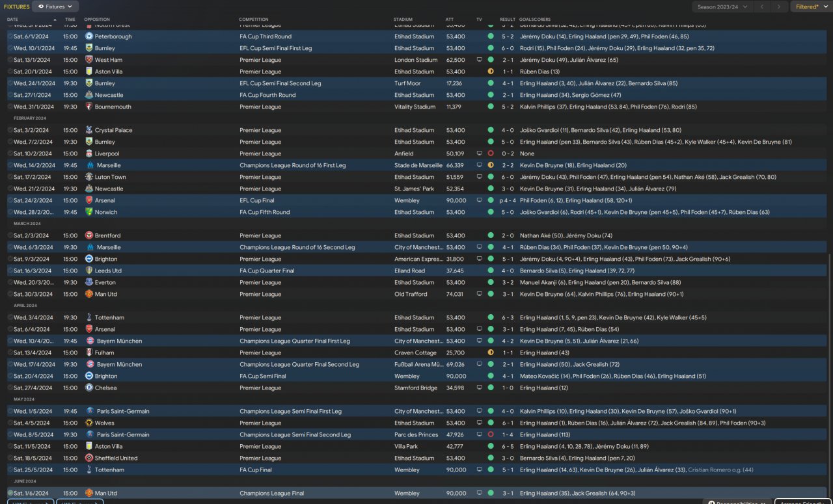Open the Anfield stadium link
The width and height of the screenshot is (833, 504).
coord(403,153)
